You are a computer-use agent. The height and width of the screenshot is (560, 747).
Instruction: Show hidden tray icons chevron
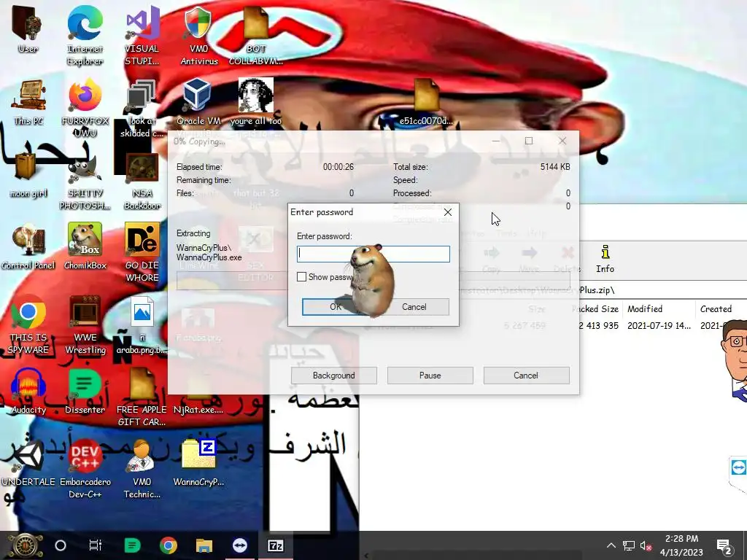(x=611, y=545)
